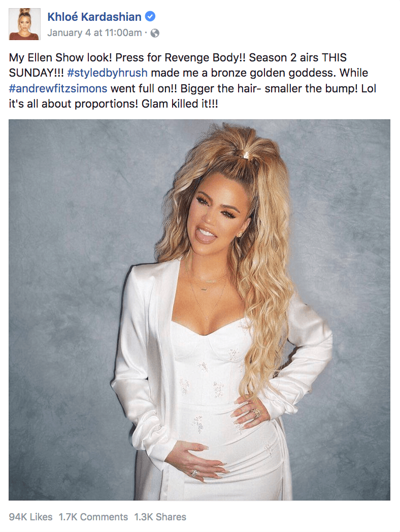Open the posted photo in full view
The width and height of the screenshot is (400, 532).
tap(199, 310)
